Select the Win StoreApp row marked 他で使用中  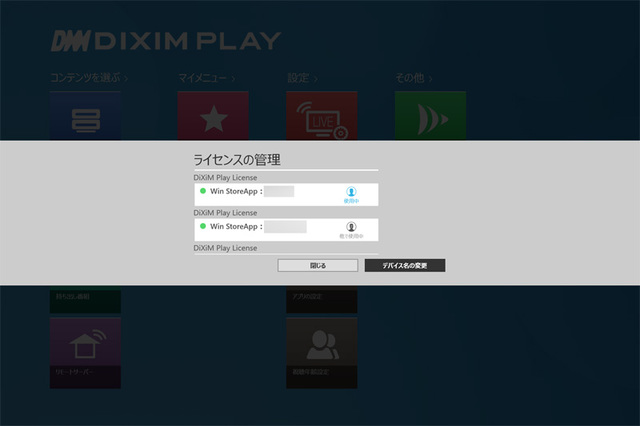286,230
